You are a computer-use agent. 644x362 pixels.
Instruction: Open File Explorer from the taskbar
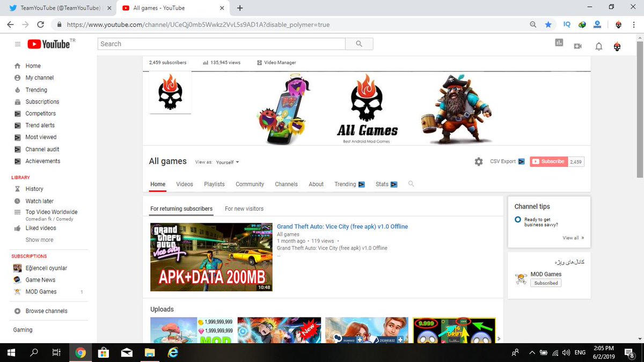[x=150, y=352]
